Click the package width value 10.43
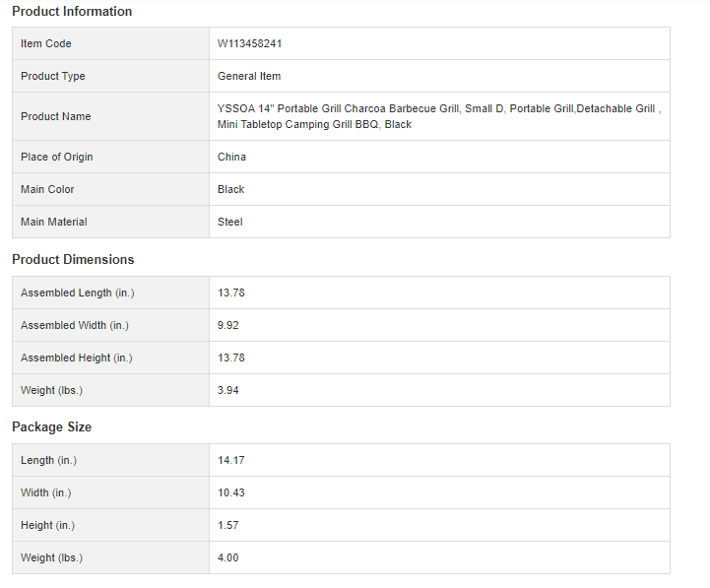The image size is (710, 588). coord(231,492)
